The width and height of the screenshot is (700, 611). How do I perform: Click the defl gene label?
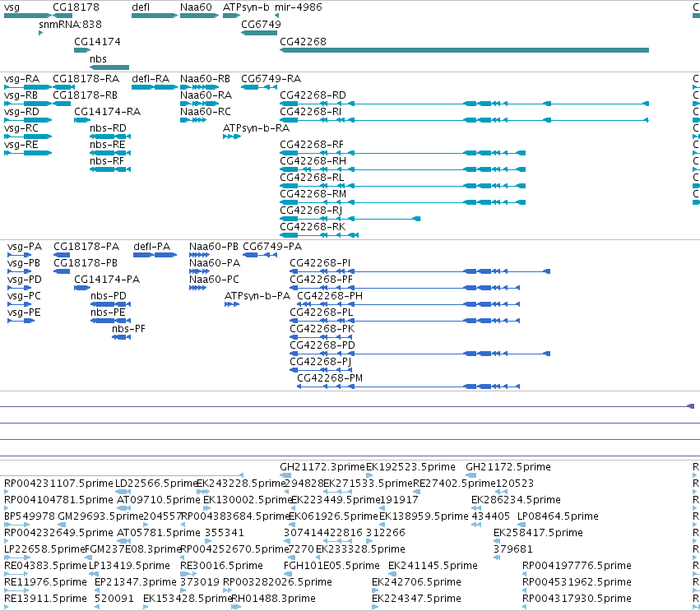(141, 7)
